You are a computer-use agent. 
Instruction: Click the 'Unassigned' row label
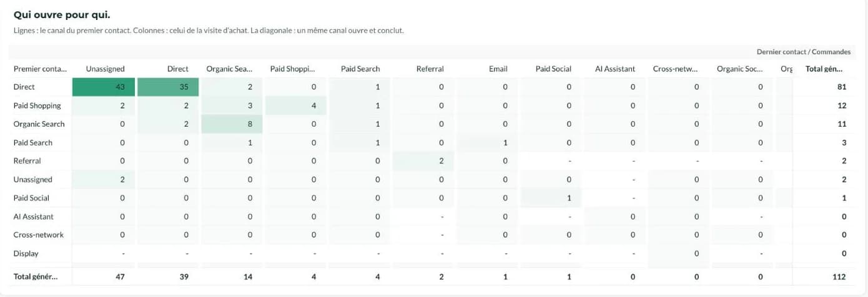coord(33,179)
